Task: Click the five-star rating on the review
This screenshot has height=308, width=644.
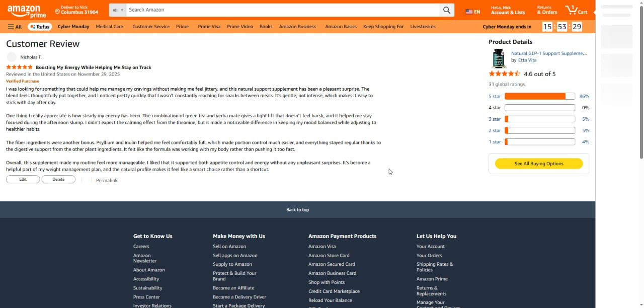Action: click(x=19, y=67)
